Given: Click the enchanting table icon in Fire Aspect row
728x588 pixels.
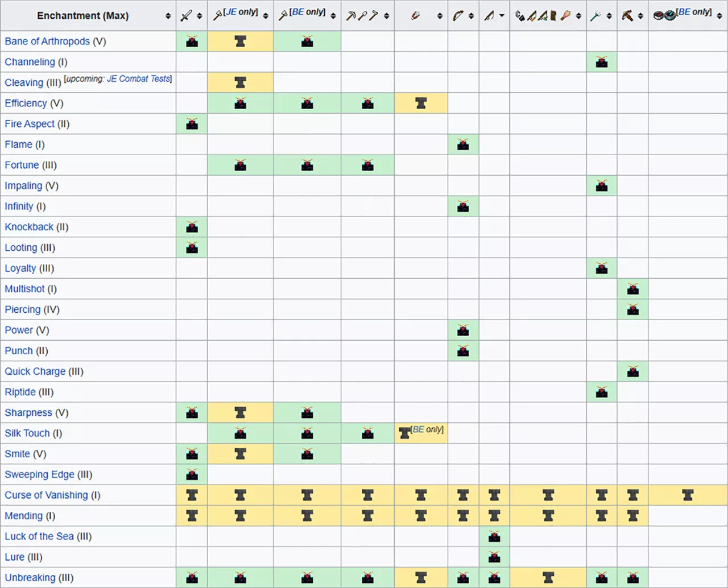Looking at the screenshot, I should click(x=192, y=124).
